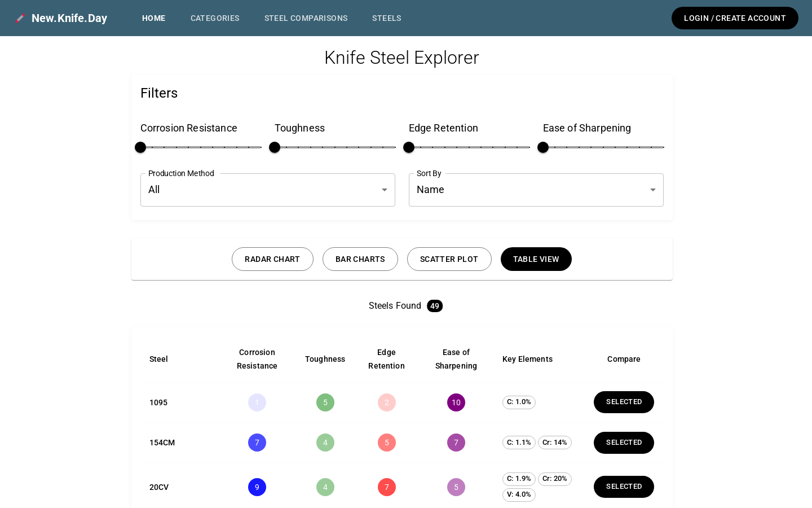This screenshot has width=812, height=508.
Task: Click Production Method dropdown arrow
Action: point(385,190)
